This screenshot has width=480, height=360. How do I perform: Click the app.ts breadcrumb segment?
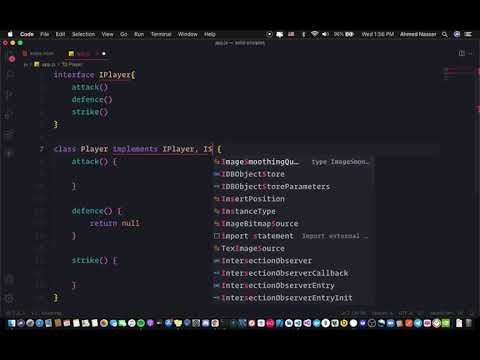pyautogui.click(x=45, y=64)
